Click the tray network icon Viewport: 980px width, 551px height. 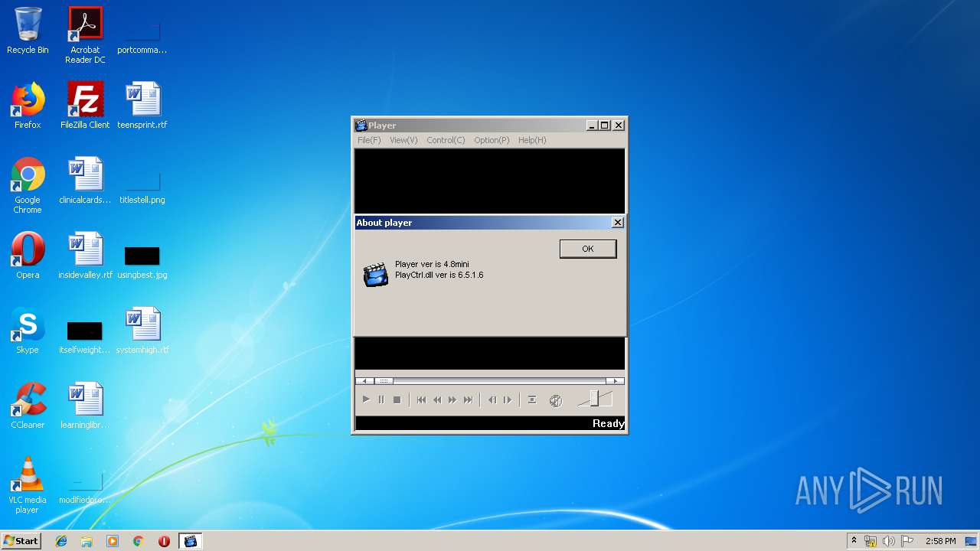tap(871, 541)
